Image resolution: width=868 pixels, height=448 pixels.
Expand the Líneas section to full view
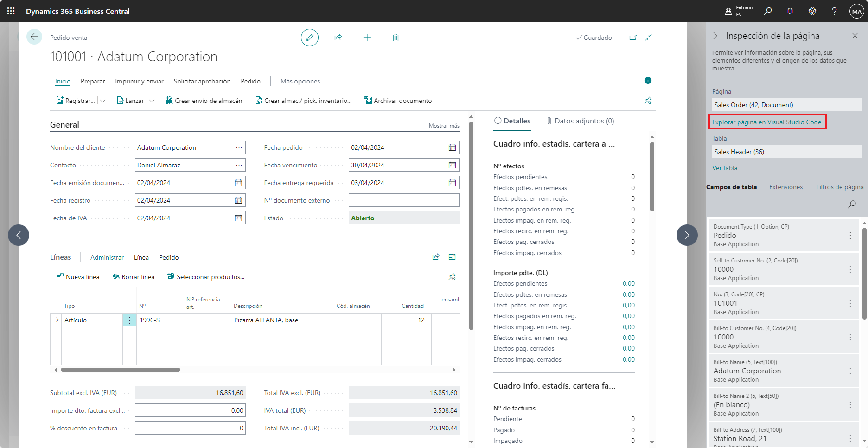click(452, 257)
